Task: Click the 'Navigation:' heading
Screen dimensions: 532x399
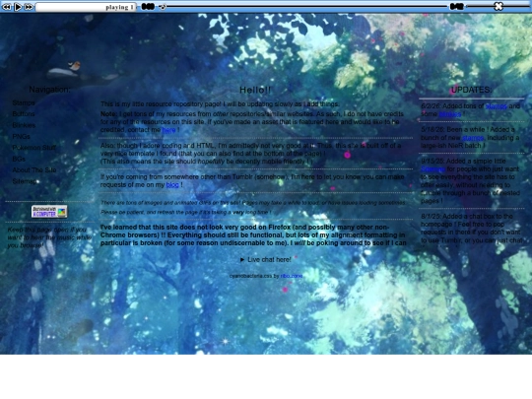Action: pyautogui.click(x=49, y=90)
